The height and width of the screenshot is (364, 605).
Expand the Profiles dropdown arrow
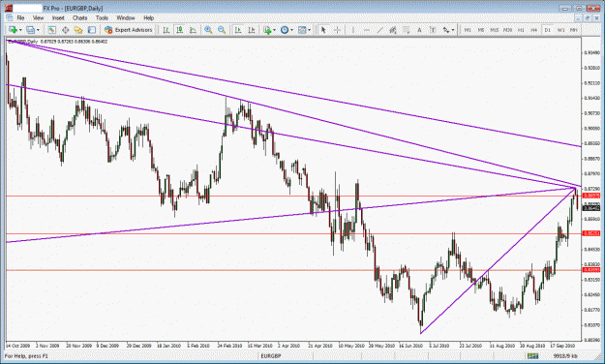coord(38,30)
